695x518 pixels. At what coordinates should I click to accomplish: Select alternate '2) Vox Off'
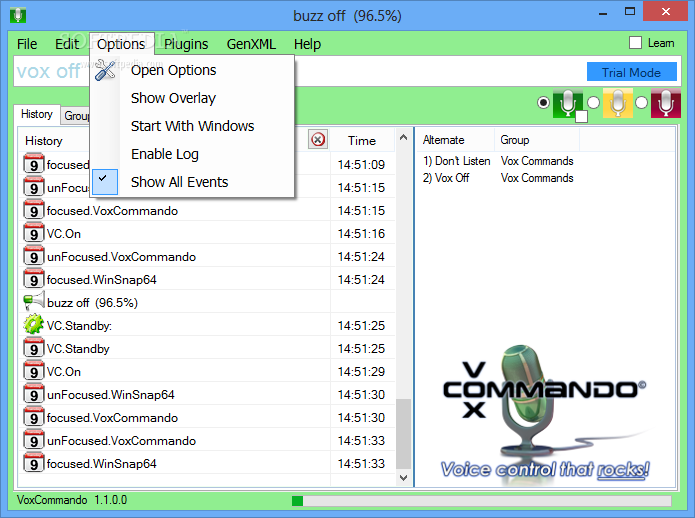click(x=446, y=178)
